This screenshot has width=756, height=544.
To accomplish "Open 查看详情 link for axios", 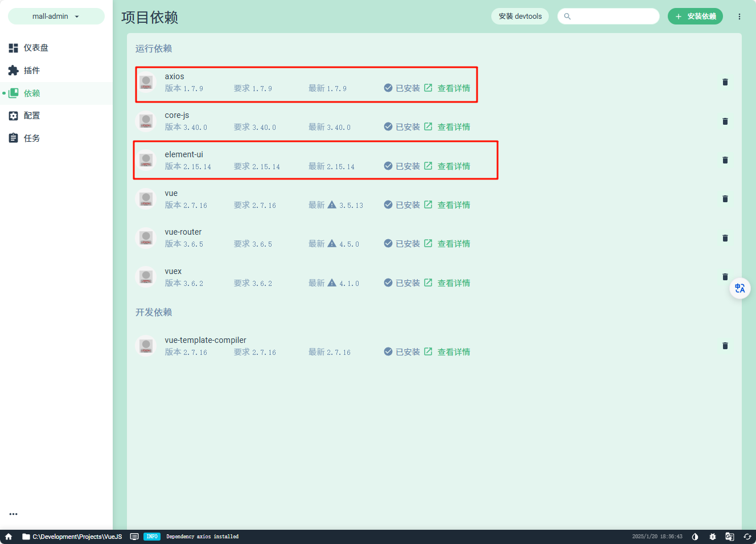I will coord(447,88).
